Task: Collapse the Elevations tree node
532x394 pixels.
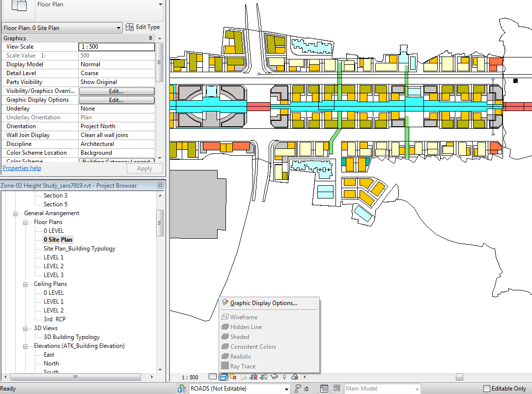Action: (x=25, y=346)
